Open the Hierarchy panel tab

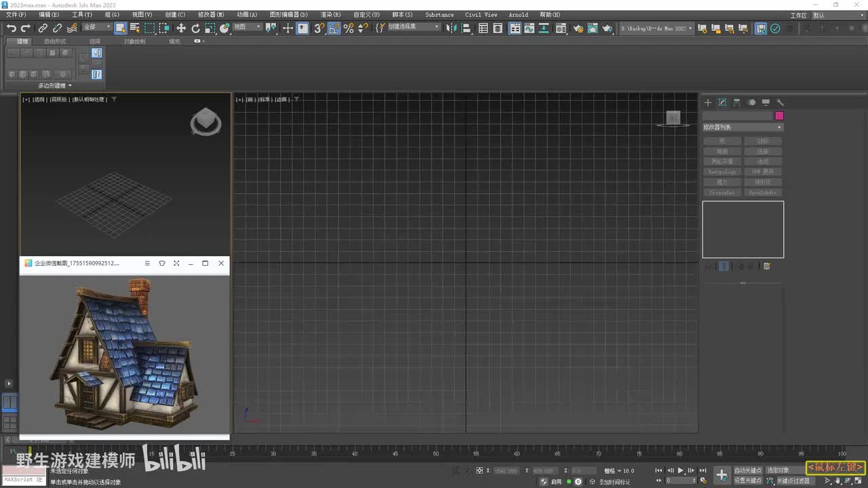tap(736, 102)
